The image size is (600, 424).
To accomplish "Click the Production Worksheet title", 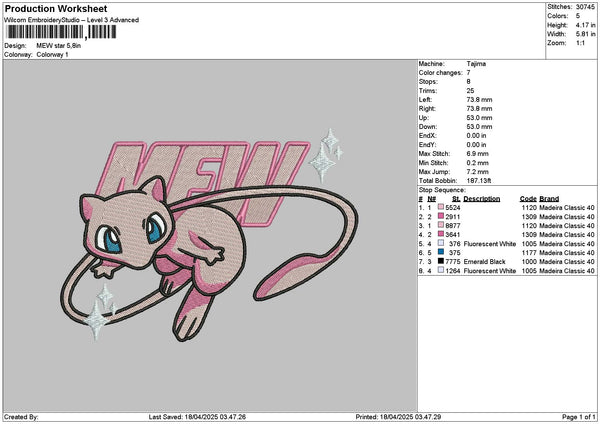I will point(56,8).
